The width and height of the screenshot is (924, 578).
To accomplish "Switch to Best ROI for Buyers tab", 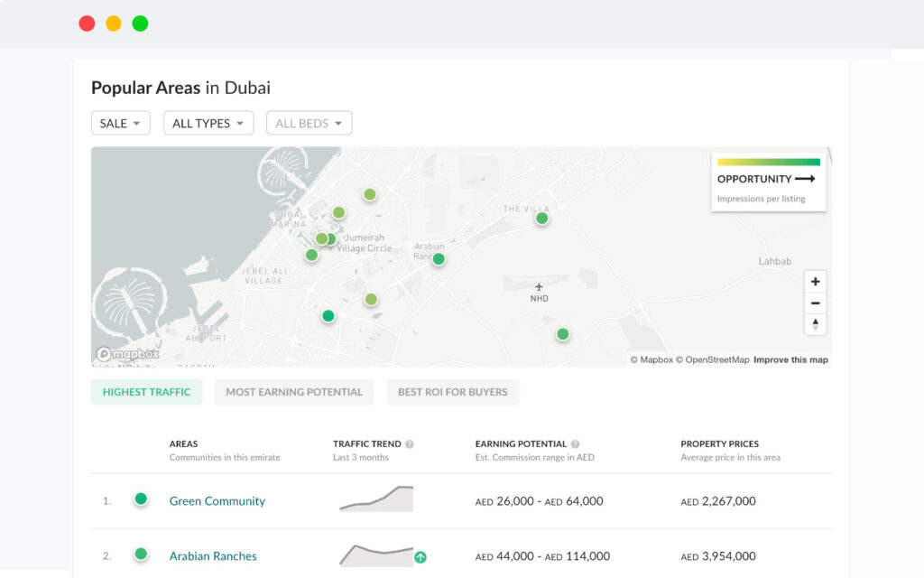I will click(x=453, y=392).
